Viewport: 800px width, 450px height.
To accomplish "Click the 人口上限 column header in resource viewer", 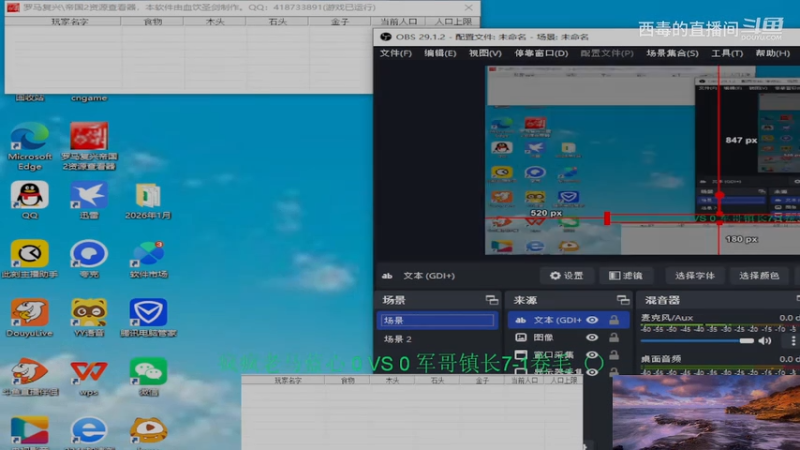I will click(453, 21).
